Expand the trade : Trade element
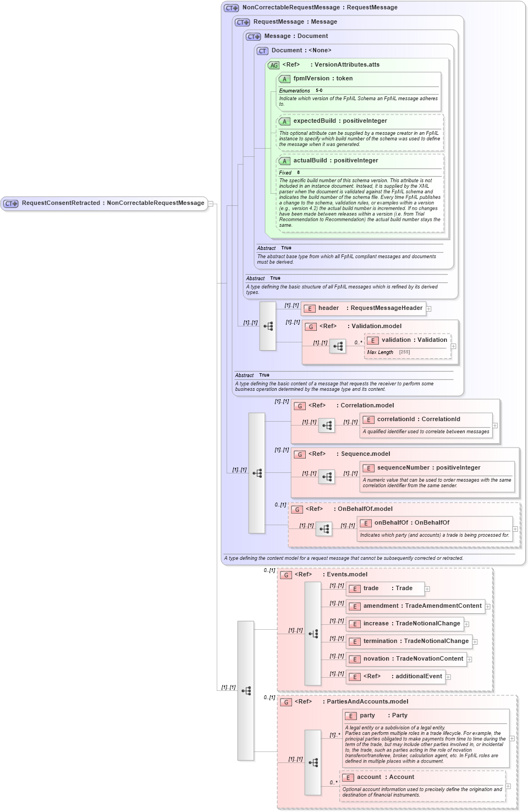528x812 pixels. [427, 589]
